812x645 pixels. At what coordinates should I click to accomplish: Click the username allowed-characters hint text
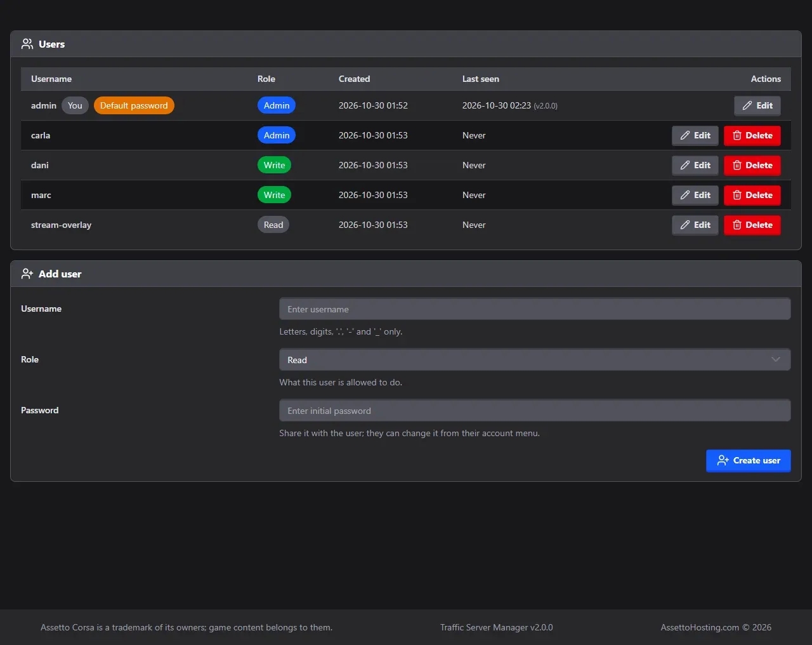click(341, 331)
